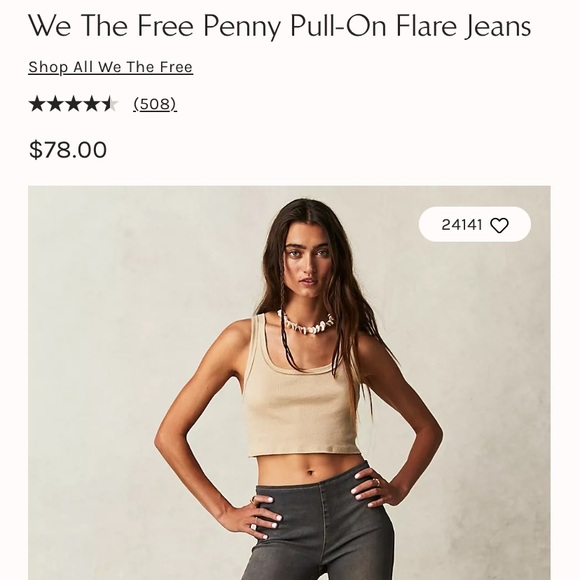Open the (508) reviews link

pos(155,104)
